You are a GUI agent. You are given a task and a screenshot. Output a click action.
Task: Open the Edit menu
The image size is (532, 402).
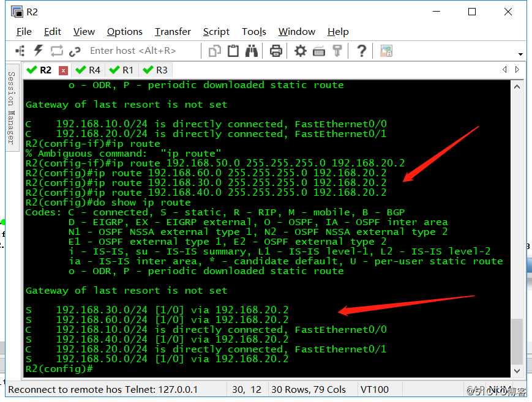coord(53,32)
